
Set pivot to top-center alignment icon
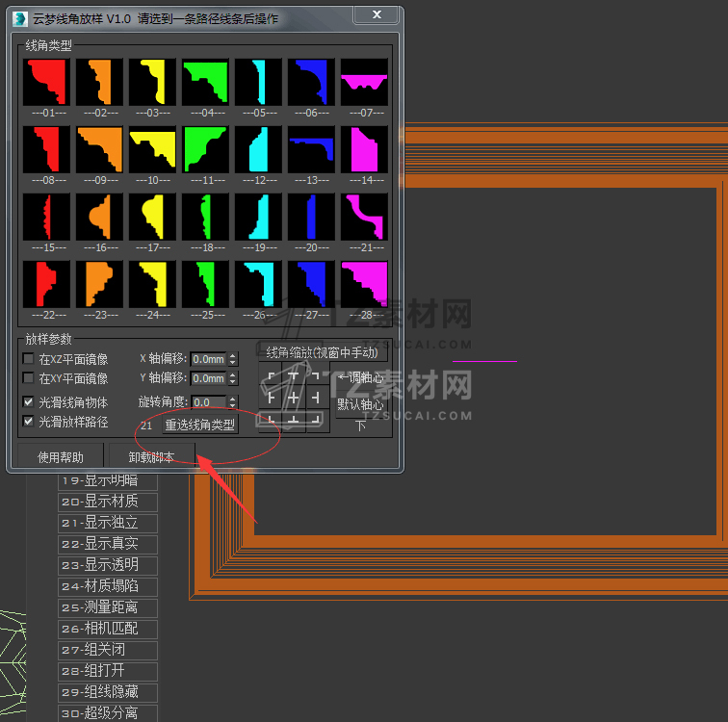click(294, 375)
